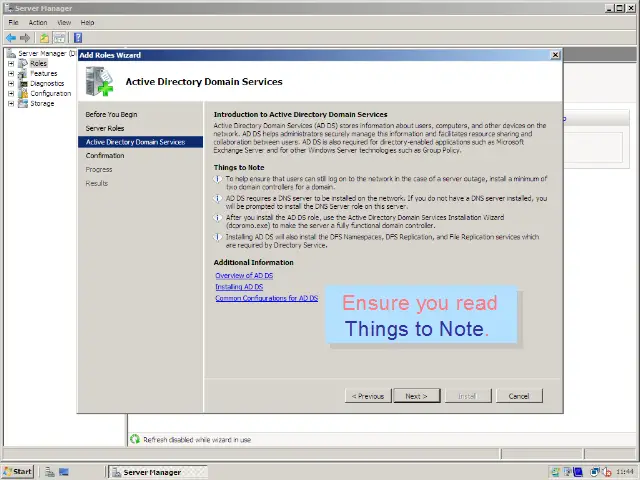640x480 pixels.
Task: Click the Next button
Action: click(417, 396)
